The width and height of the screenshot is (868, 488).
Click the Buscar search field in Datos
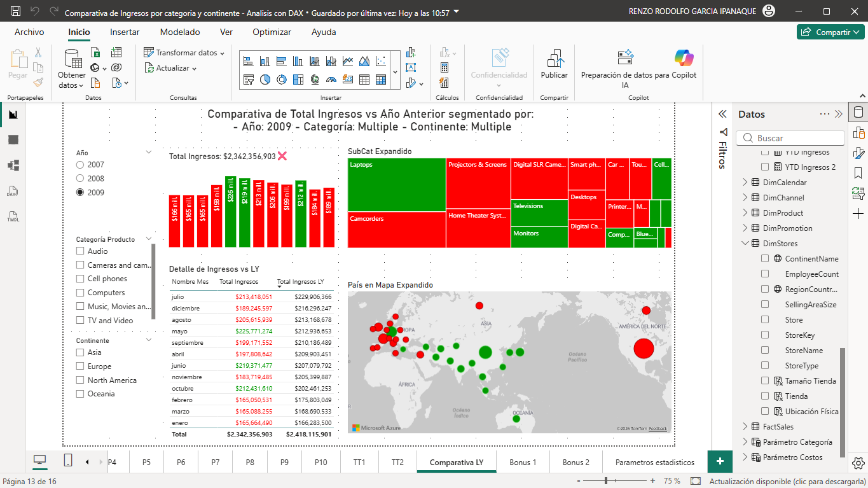790,137
